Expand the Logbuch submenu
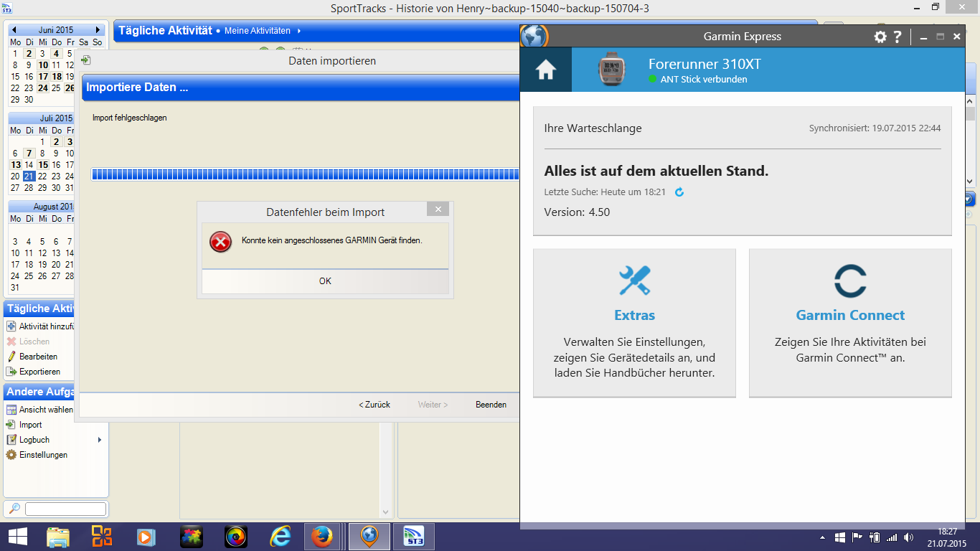Viewport: 980px width, 551px height. coord(99,440)
